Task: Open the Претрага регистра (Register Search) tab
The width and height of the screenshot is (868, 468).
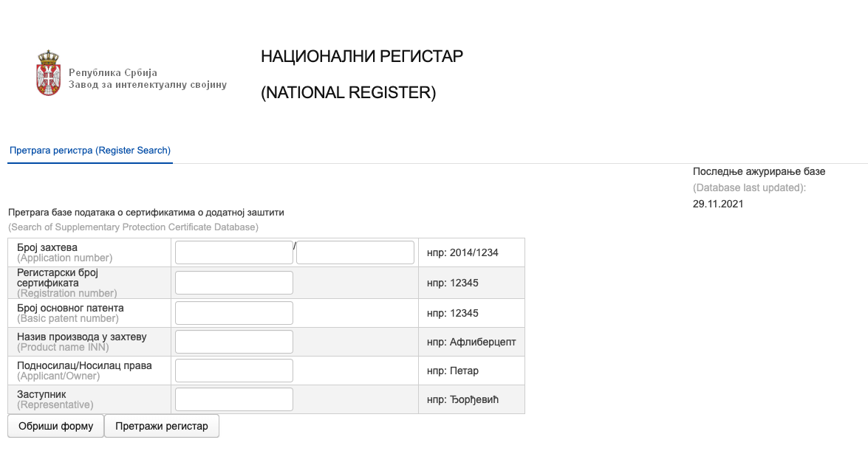Action: coord(90,151)
